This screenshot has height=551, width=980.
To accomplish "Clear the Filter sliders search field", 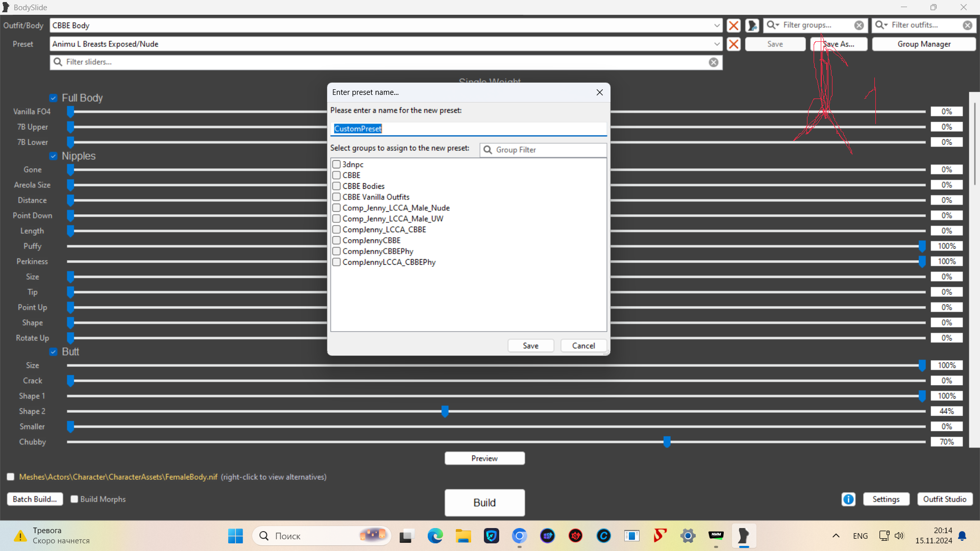I will [714, 62].
